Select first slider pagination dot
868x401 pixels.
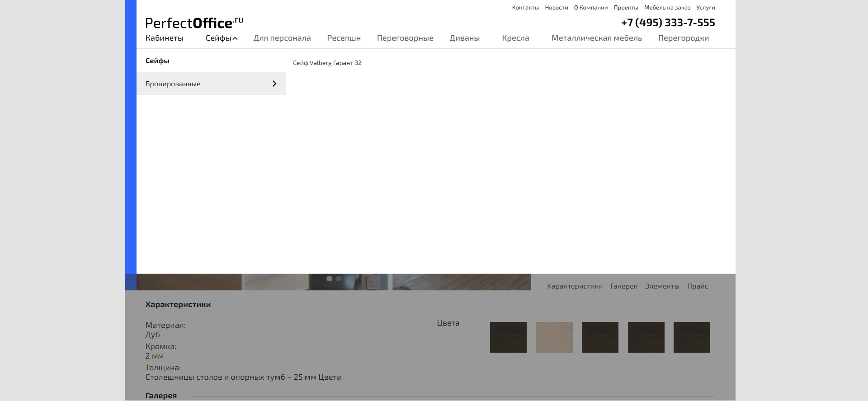[x=329, y=279]
